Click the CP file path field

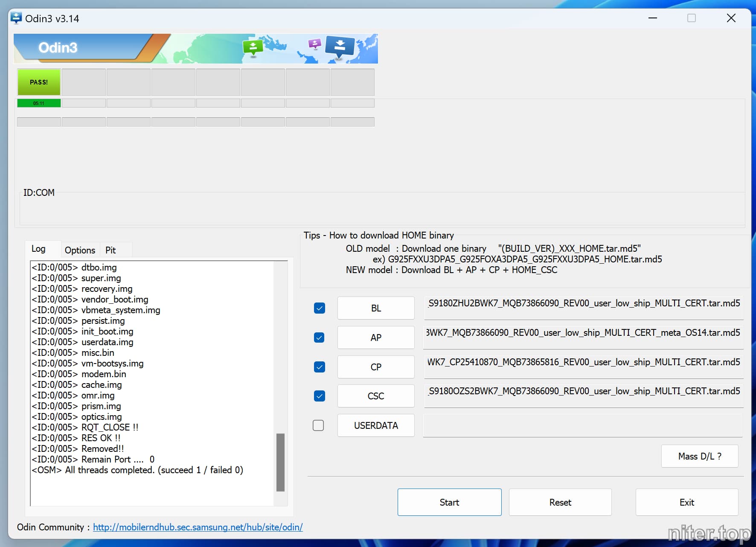pos(584,367)
